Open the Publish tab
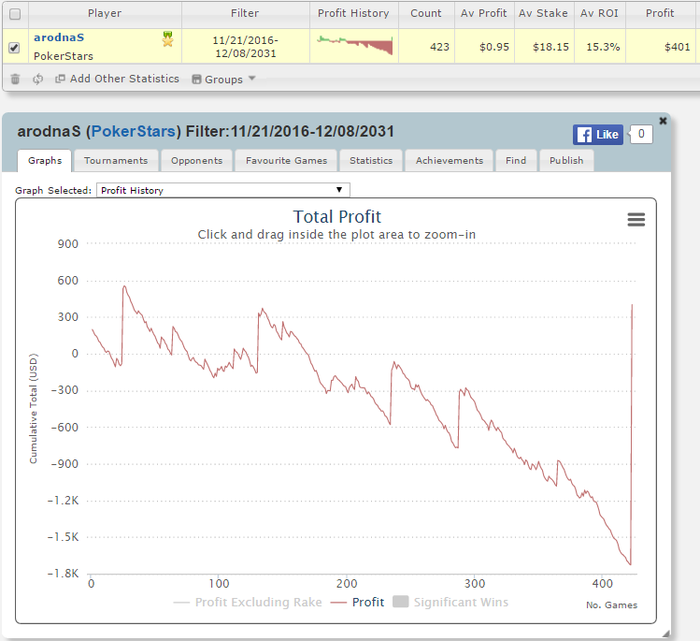700x641 pixels. [566, 161]
